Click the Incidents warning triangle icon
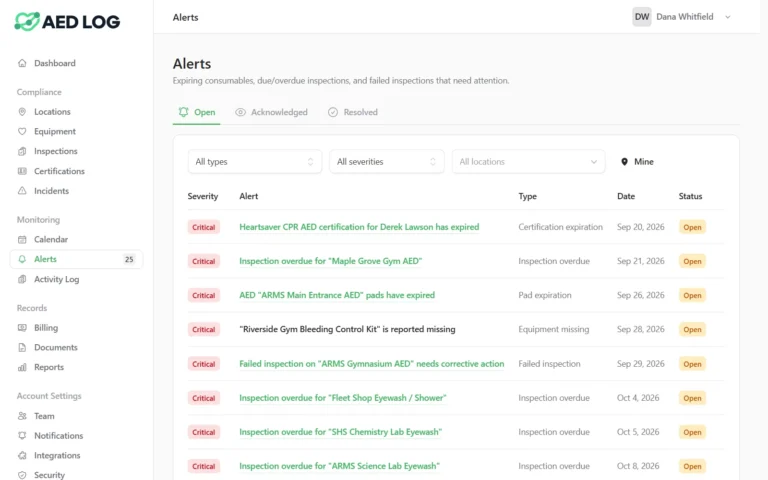This screenshot has width=768, height=480. [x=22, y=191]
